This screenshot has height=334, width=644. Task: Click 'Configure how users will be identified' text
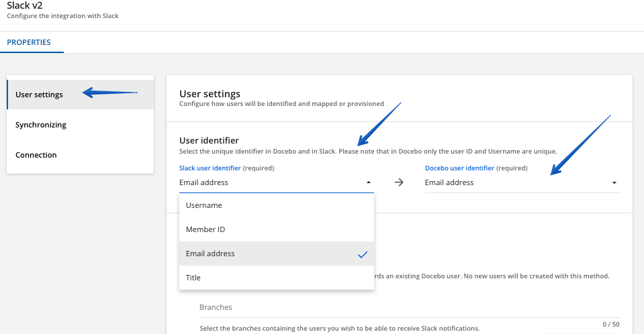[281, 103]
